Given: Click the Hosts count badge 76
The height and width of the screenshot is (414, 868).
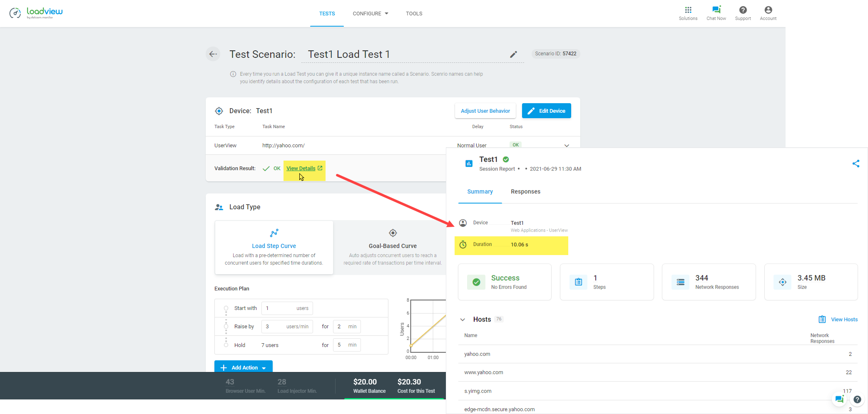Looking at the screenshot, I should [x=499, y=319].
